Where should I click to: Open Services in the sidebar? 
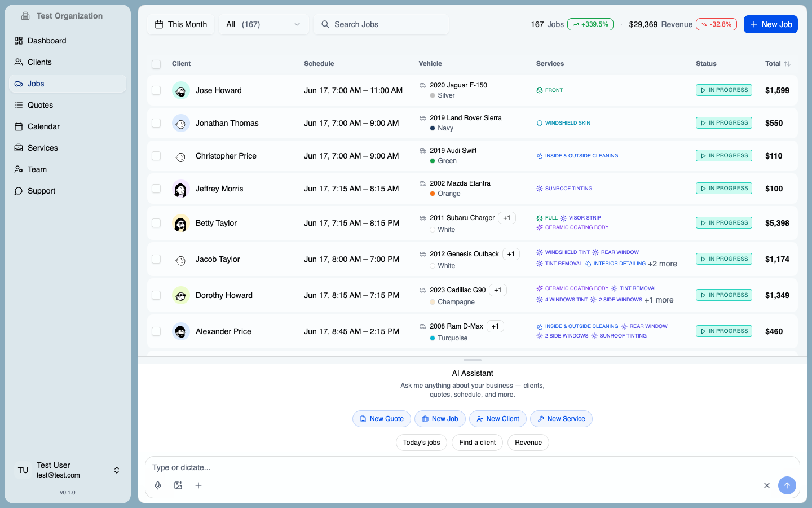pyautogui.click(x=68, y=148)
